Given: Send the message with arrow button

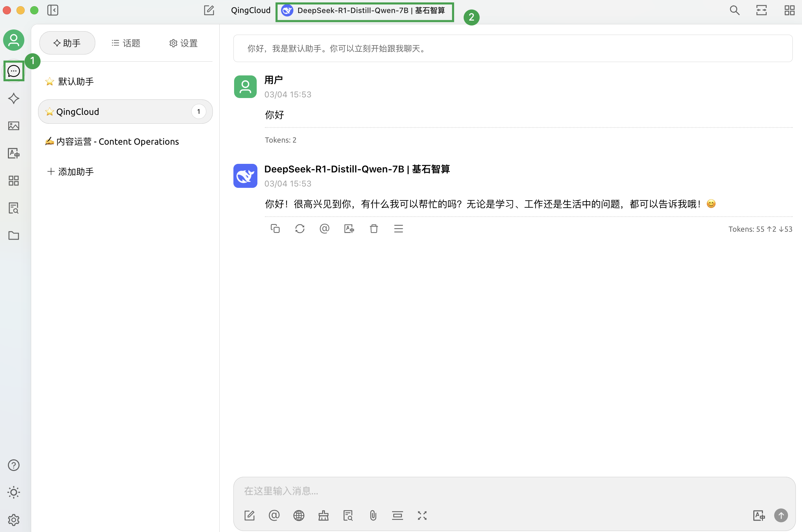Looking at the screenshot, I should (781, 516).
